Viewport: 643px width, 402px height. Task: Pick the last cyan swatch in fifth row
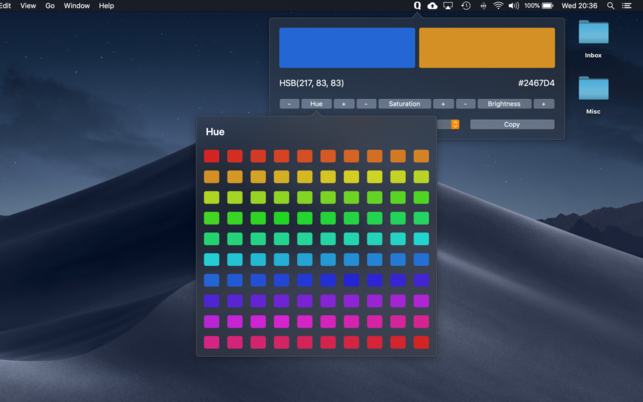[421, 239]
